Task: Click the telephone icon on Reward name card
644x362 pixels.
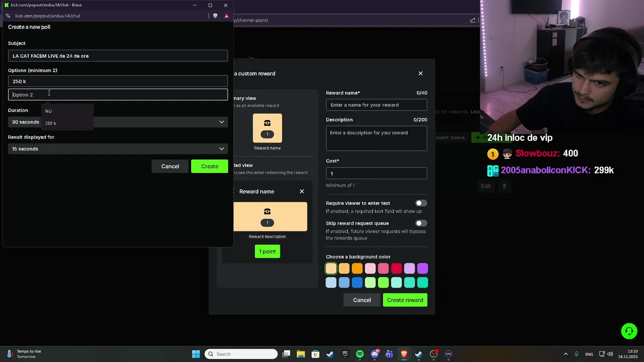Action: point(267,212)
